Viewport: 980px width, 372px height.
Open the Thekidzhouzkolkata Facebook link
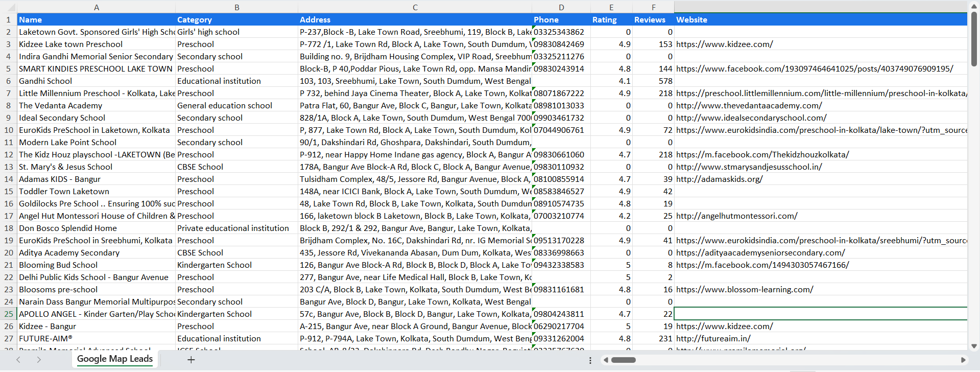(x=762, y=154)
